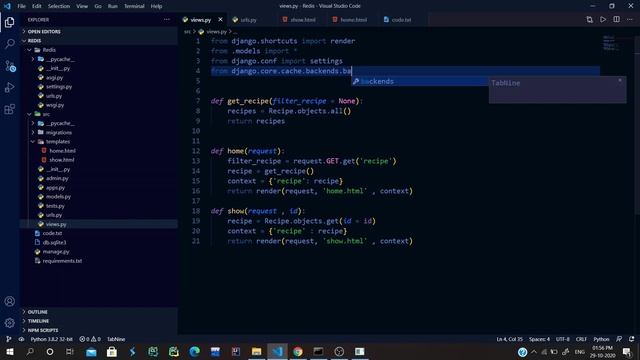Open requirements.txt in the file tree
This screenshot has width=640, height=360.
[x=62, y=261]
